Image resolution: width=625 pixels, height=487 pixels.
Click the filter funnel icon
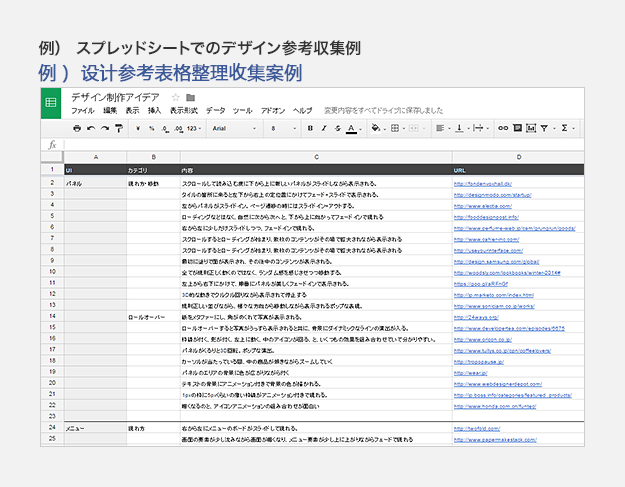pyautogui.click(x=544, y=128)
